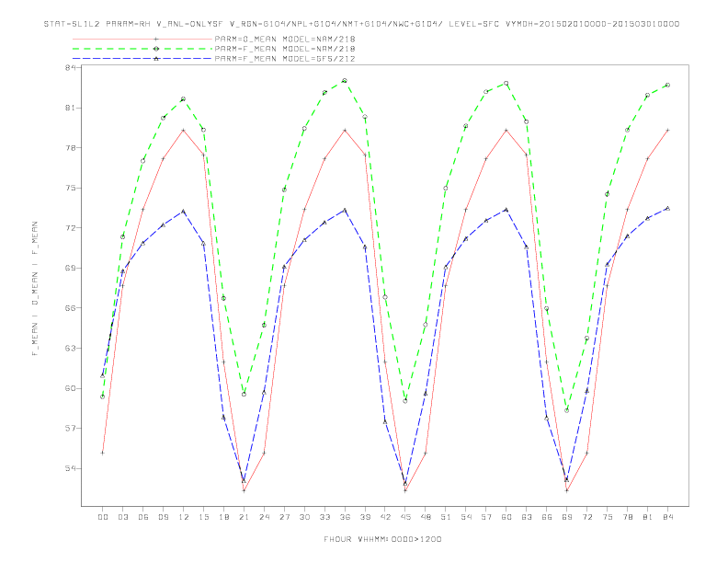Image resolution: width=728 pixels, height=563 pixels.
Task: Click x-axis forecast hour label 03
Action: [x=122, y=517]
